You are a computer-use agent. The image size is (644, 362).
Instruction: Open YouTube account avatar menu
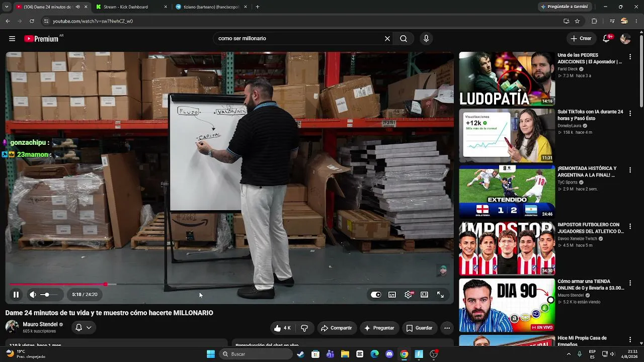[x=625, y=39]
